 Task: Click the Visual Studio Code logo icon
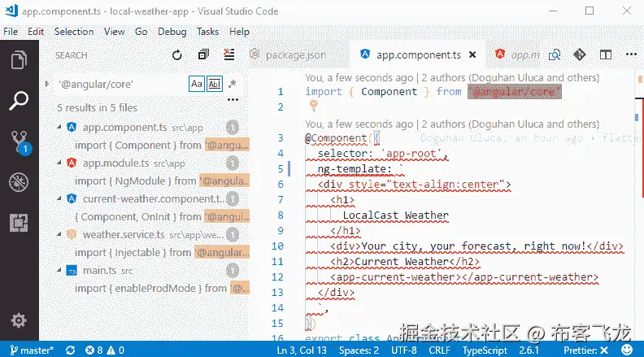pos(11,11)
